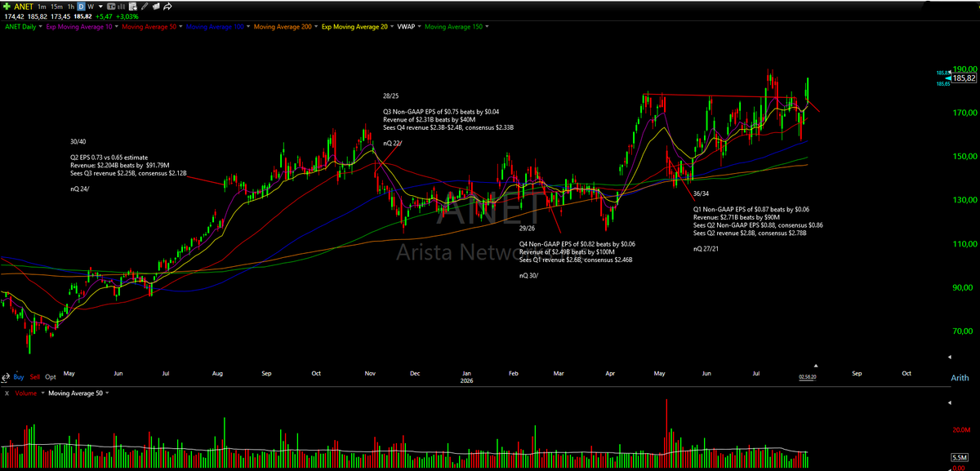Open Moving Average 50 price indicator dropdown
The height and width of the screenshot is (471, 980).
pos(180,26)
